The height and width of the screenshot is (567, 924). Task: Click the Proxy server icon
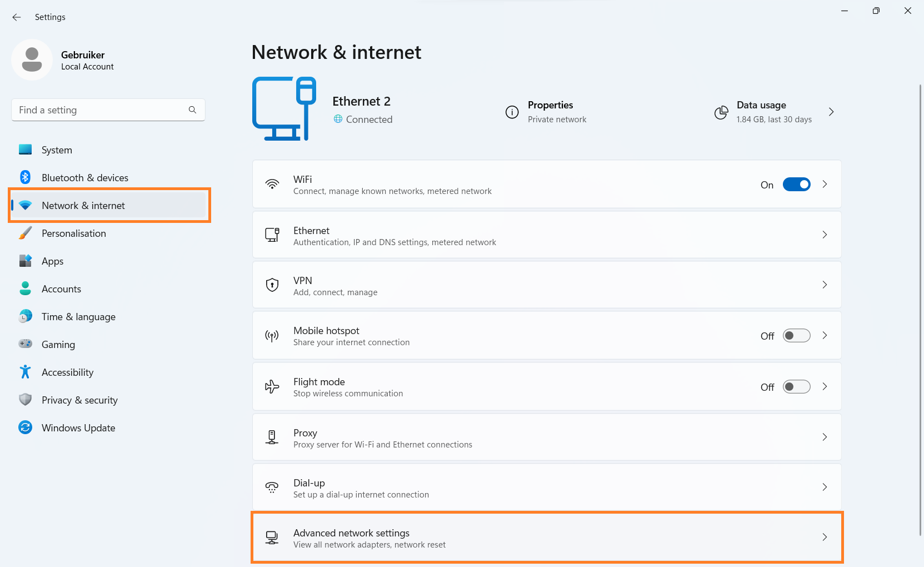pos(272,437)
